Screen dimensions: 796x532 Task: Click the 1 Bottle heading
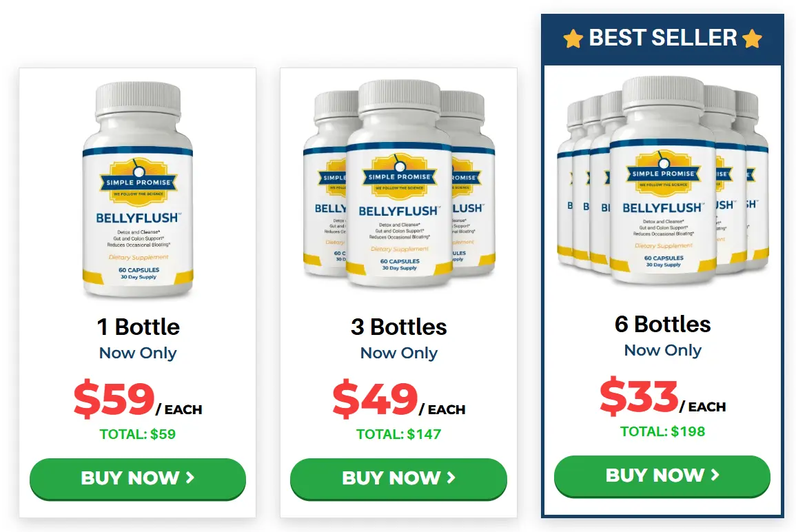(138, 327)
